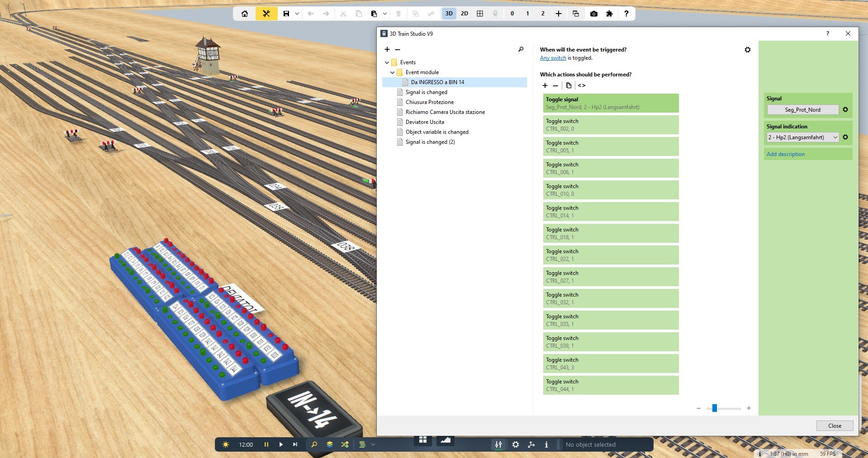Open trigger settings gear next to event condition

pos(747,50)
